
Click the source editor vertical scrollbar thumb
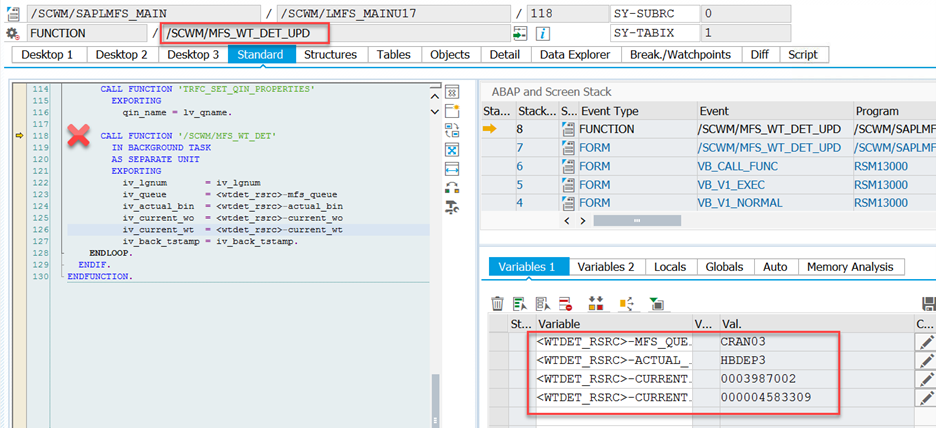[435, 401]
